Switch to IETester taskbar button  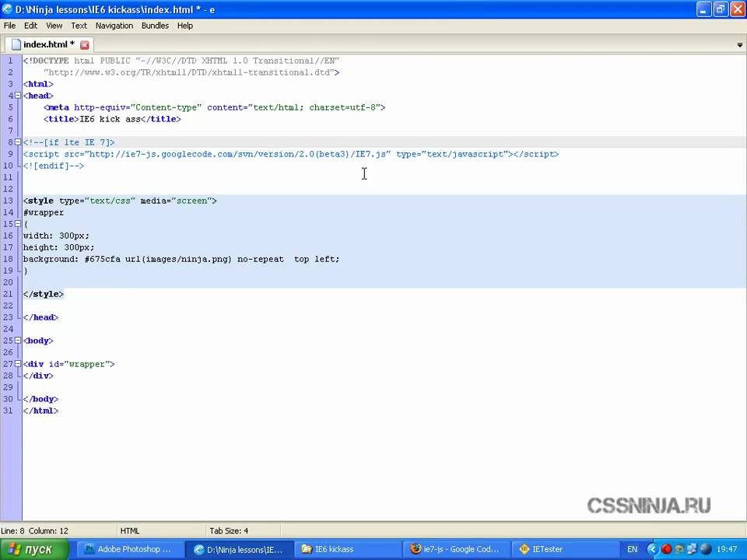pos(565,549)
